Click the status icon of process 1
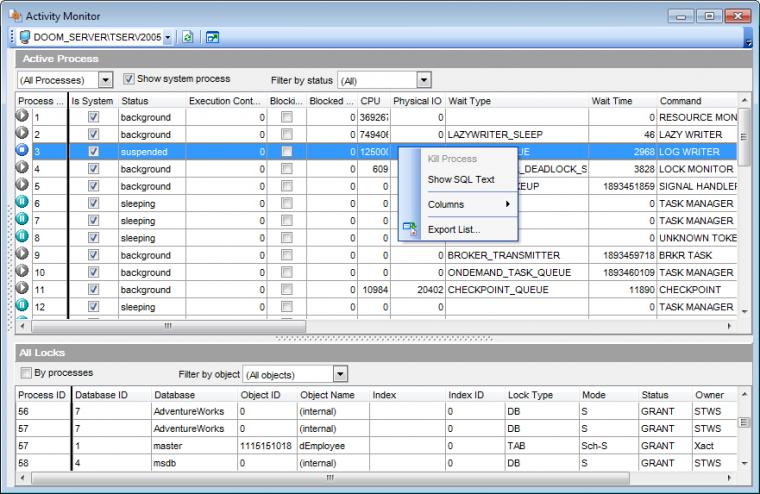The width and height of the screenshot is (760, 494). pos(24,117)
